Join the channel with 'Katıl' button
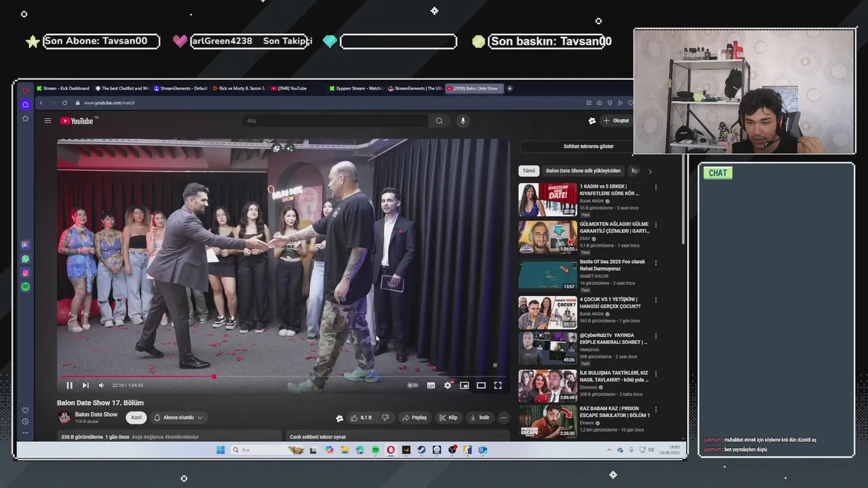The width and height of the screenshot is (868, 488). point(136,418)
